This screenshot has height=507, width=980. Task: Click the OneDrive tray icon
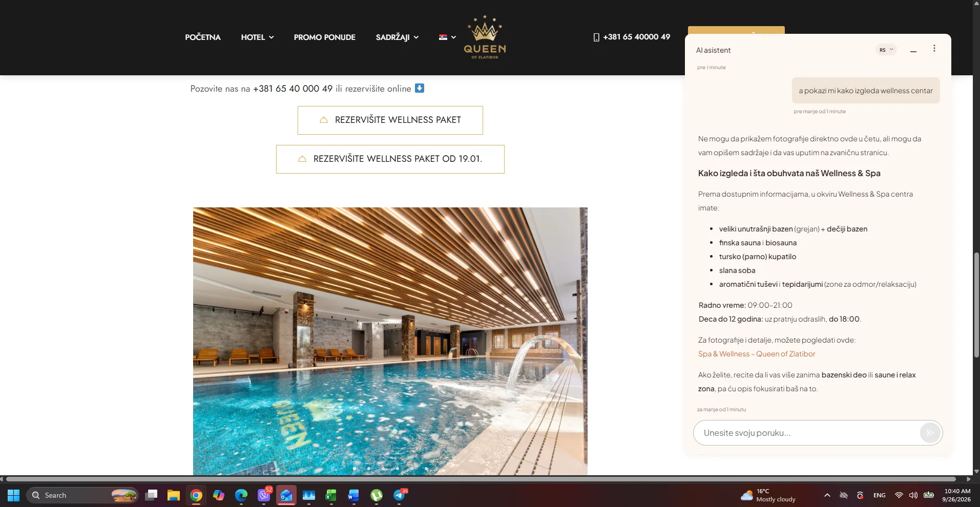[x=844, y=495]
